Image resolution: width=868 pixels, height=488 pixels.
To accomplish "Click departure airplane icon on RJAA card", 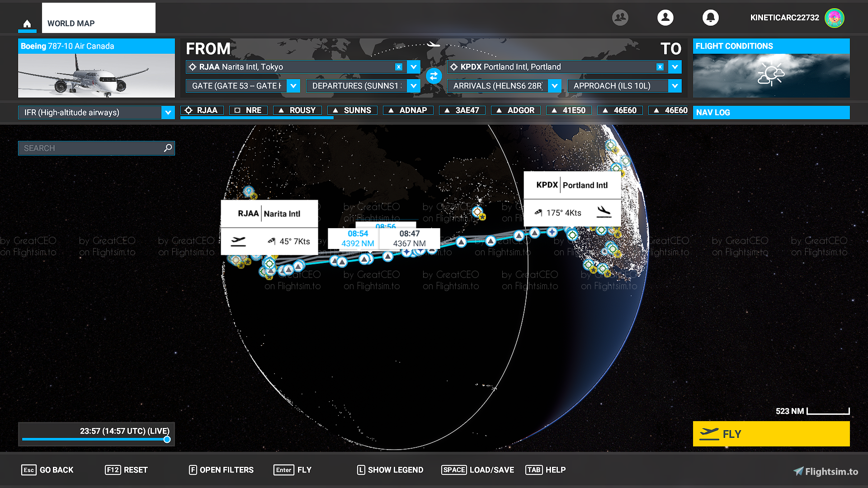I will (x=238, y=241).
